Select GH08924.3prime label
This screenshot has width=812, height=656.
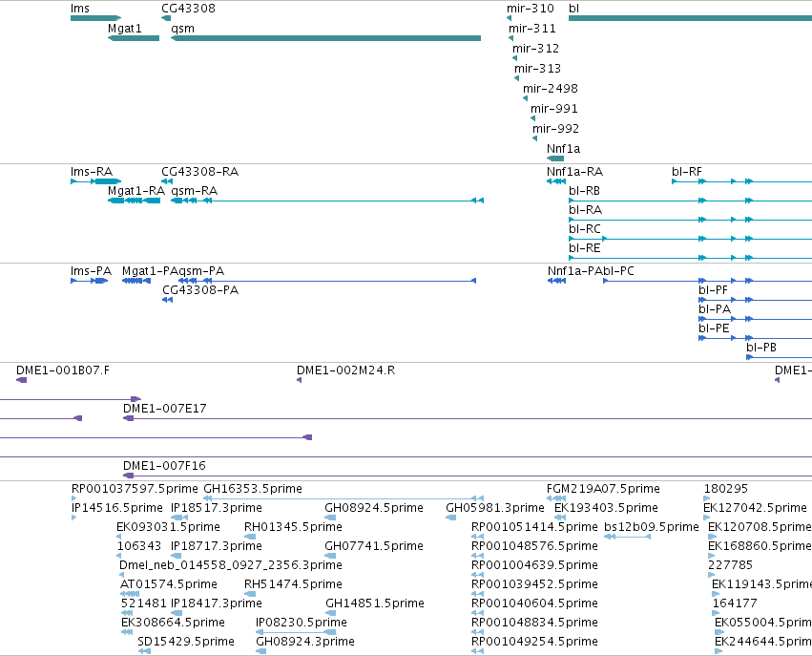pyautogui.click(x=305, y=642)
